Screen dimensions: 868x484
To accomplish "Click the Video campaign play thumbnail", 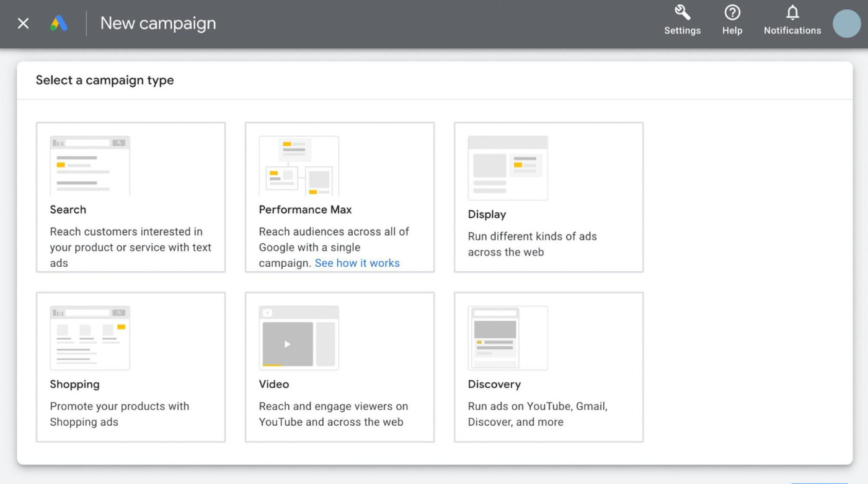I will pos(288,344).
